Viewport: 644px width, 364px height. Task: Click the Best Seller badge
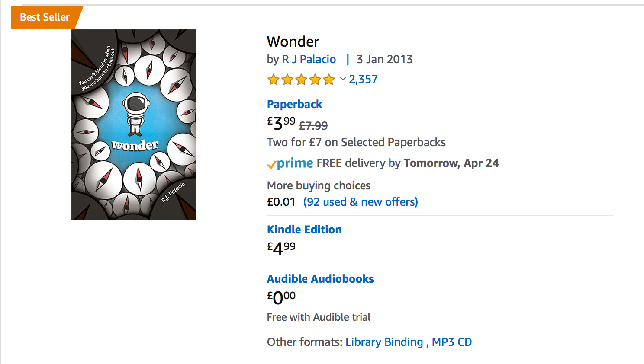tap(45, 17)
